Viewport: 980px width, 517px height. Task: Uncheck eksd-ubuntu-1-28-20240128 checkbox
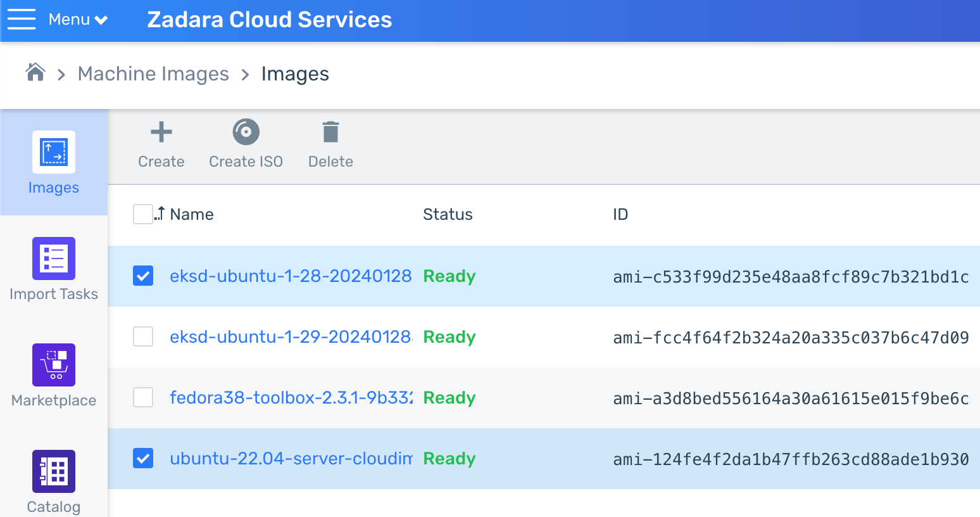click(143, 276)
